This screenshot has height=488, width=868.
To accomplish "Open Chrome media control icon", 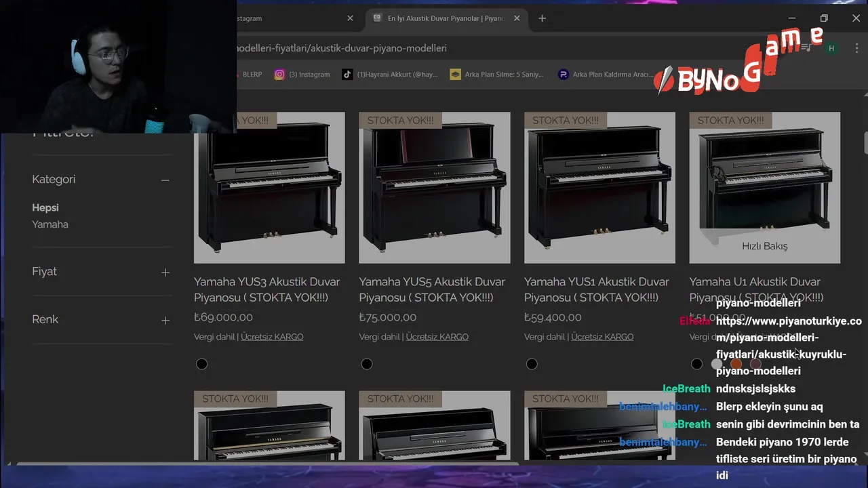I will click(806, 47).
